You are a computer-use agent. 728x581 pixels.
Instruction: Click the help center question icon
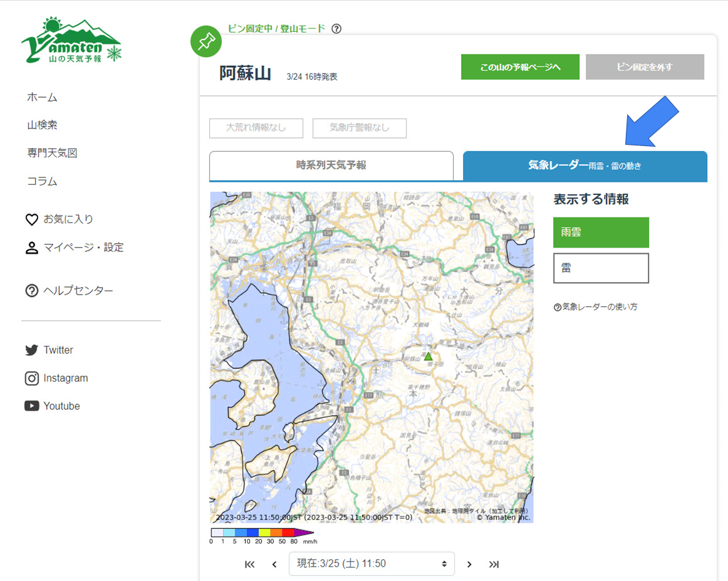(31, 291)
